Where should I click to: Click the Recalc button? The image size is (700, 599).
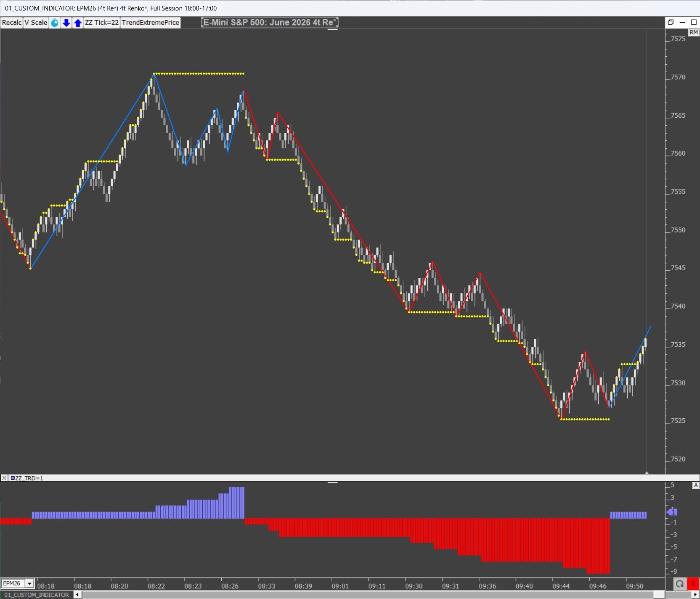pyautogui.click(x=12, y=23)
